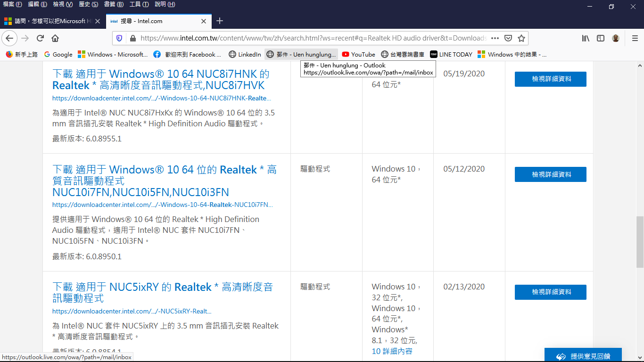This screenshot has width=644, height=362.
Task: Open the YouTube bookmark
Action: [359, 54]
